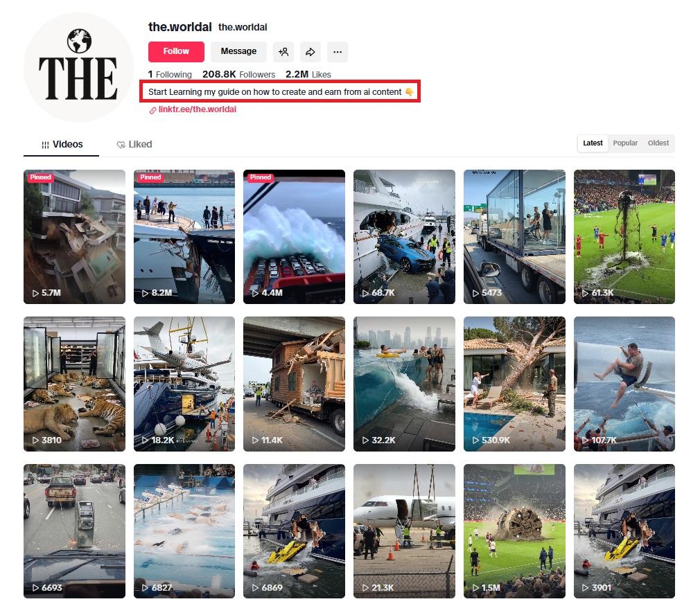700x606 pixels.
Task: Switch sorting to Popular
Action: pyautogui.click(x=624, y=143)
